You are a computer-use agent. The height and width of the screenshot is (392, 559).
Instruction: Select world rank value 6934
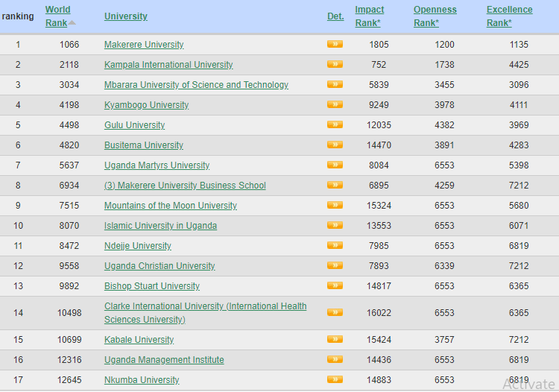69,186
